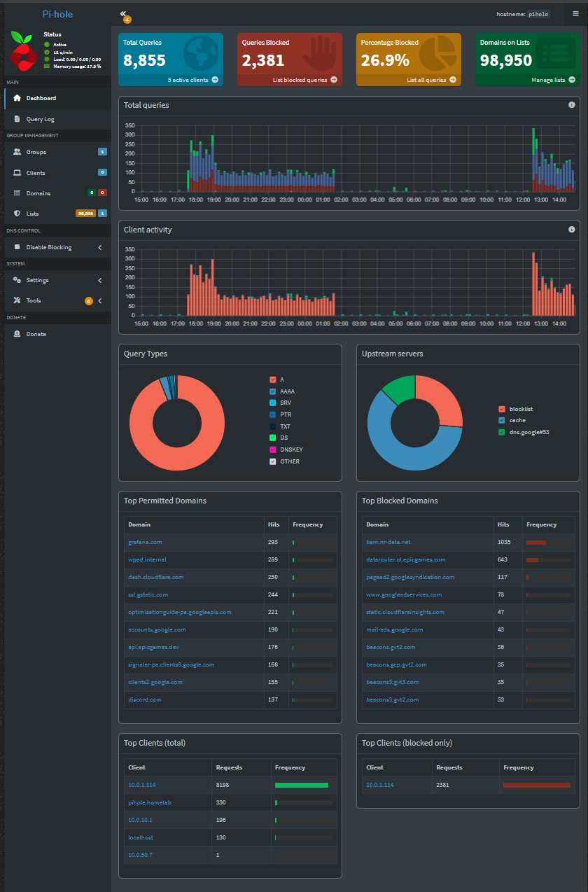Screen dimensions: 588x892
Task: Click the Donate icon in the sidebar
Action: (x=17, y=334)
